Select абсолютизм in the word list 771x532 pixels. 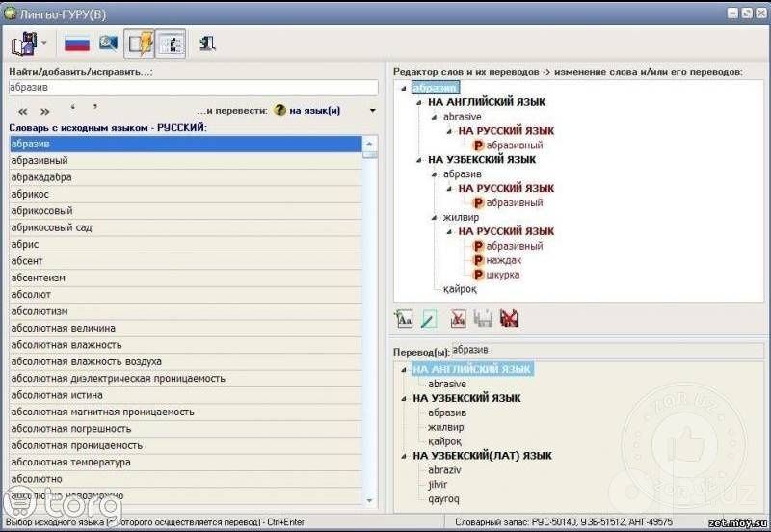coord(186,311)
